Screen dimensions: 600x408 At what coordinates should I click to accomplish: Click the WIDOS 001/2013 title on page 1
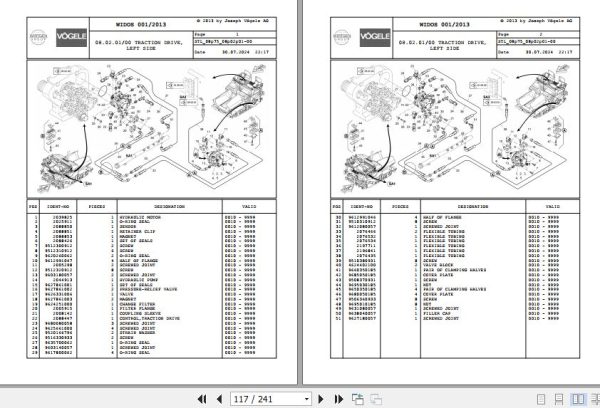141,24
